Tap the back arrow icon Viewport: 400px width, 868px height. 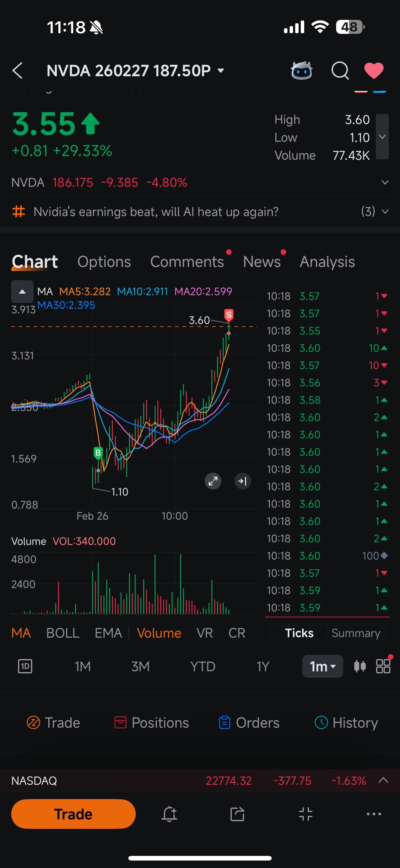[x=17, y=70]
